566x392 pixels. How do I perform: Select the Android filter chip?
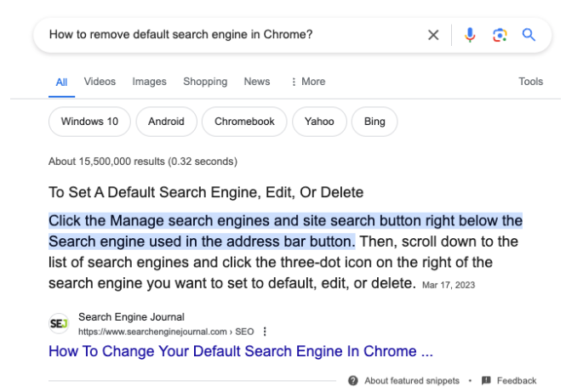tap(166, 122)
